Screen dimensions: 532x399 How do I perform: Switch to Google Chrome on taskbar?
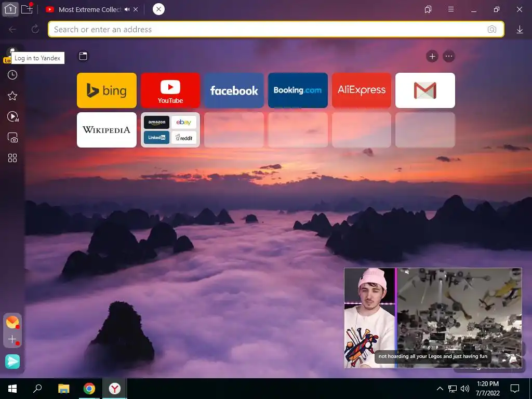[x=89, y=389]
